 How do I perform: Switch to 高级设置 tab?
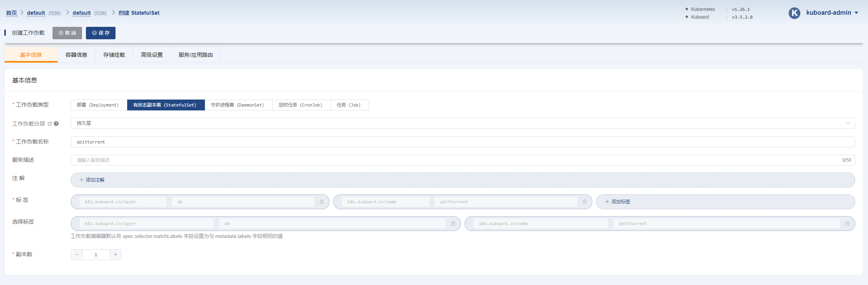(x=152, y=55)
